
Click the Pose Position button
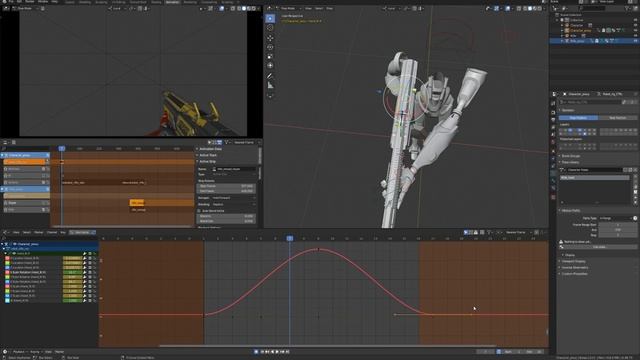(x=578, y=118)
